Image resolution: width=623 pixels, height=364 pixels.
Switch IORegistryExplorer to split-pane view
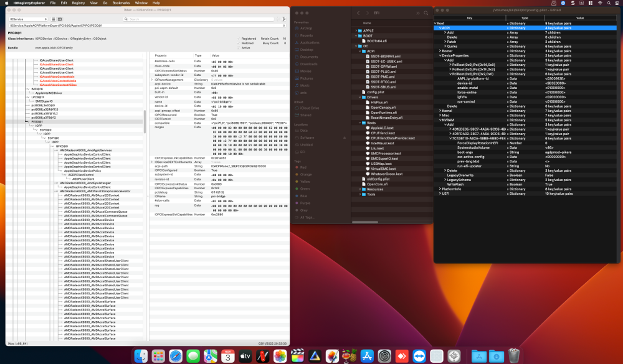(60, 19)
